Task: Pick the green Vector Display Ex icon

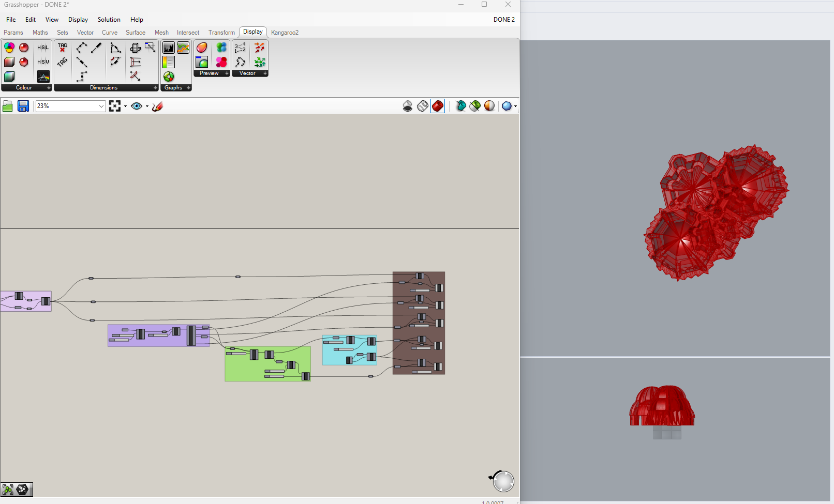Action: [260, 62]
